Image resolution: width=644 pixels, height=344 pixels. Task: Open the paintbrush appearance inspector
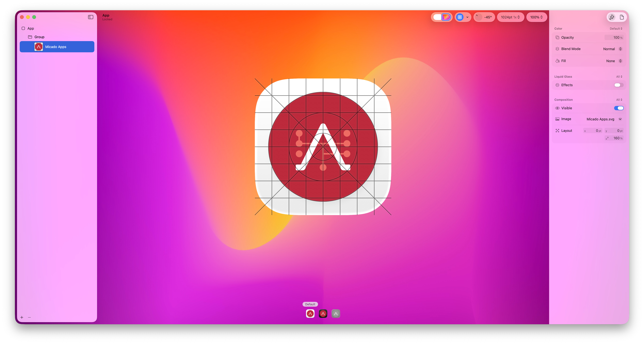coord(611,17)
